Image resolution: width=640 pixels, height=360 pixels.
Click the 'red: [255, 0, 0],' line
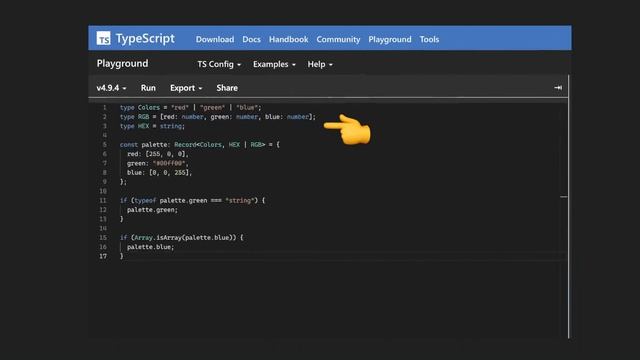click(158, 154)
